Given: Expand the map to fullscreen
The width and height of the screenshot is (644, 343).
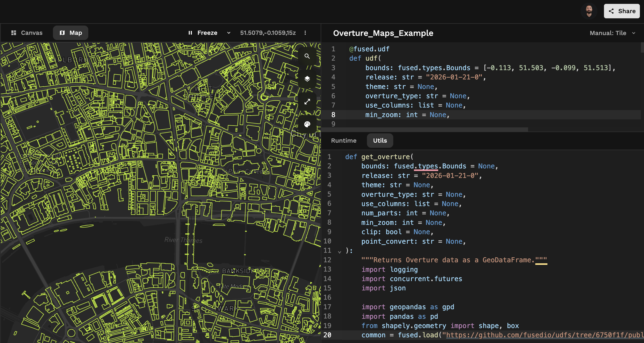Looking at the screenshot, I should 307,101.
